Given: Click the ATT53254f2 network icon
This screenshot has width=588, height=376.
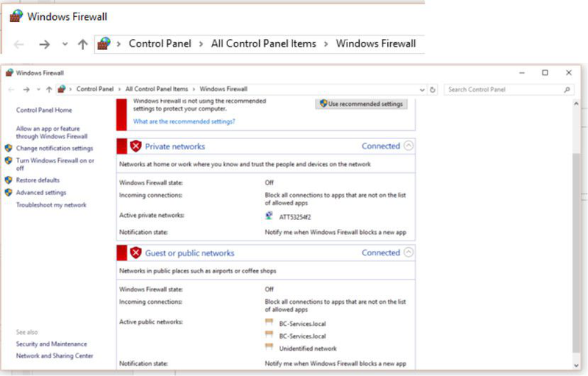Looking at the screenshot, I should pos(269,216).
